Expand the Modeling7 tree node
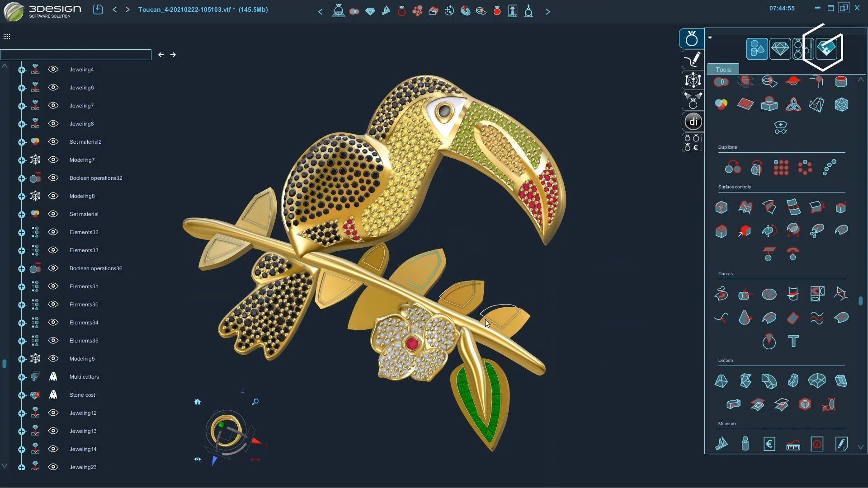 (x=22, y=160)
